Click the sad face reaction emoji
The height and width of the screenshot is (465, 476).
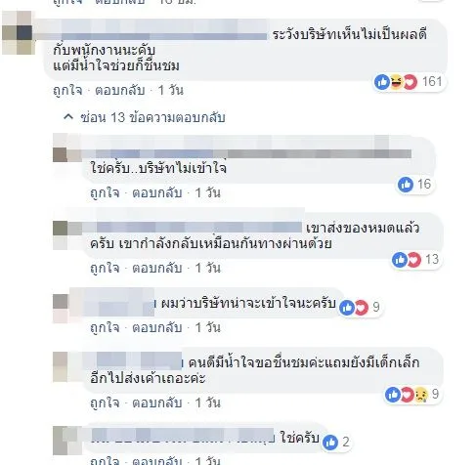click(420, 395)
